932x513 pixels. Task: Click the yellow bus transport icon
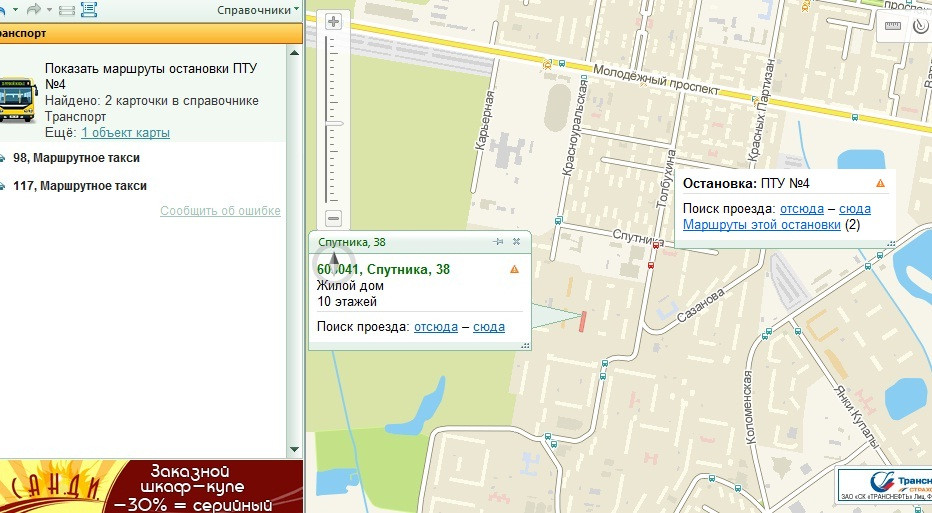click(x=18, y=99)
